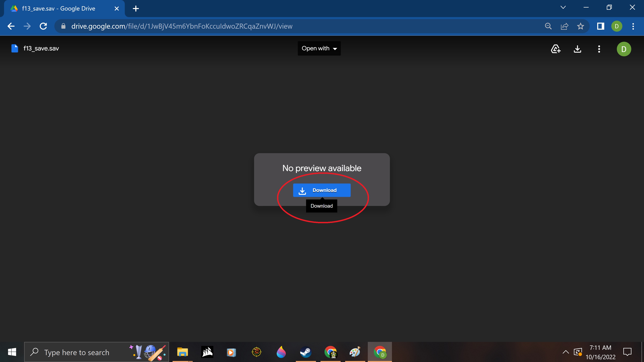Click the blue Download button
The width and height of the screenshot is (644, 362).
322,190
